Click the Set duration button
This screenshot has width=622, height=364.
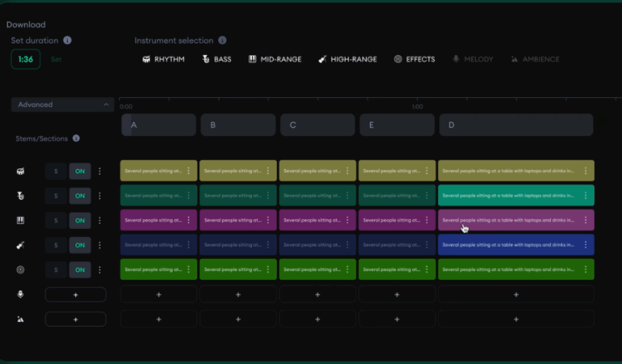(x=57, y=59)
